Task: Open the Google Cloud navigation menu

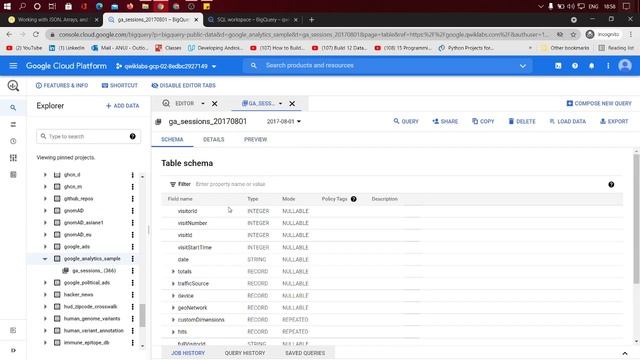Action: pyautogui.click(x=13, y=66)
